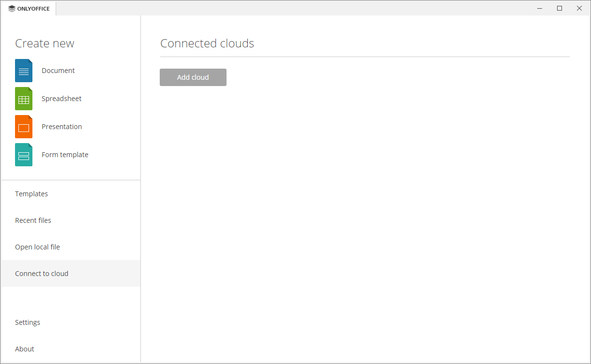
Task: Open the About page
Action: [24, 349]
